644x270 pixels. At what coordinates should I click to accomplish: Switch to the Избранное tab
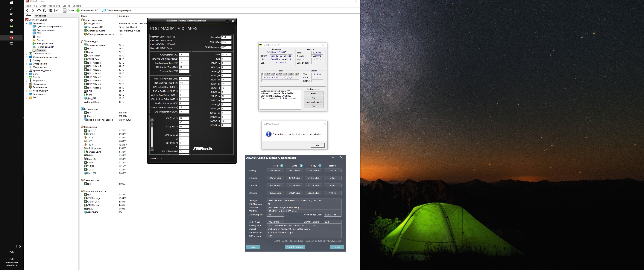tap(40, 16)
